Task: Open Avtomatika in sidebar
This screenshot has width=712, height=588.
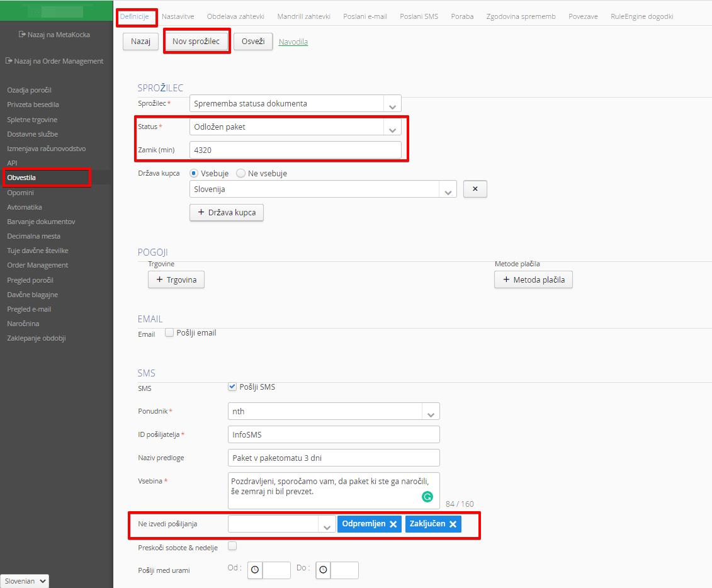Action: pyautogui.click(x=25, y=207)
